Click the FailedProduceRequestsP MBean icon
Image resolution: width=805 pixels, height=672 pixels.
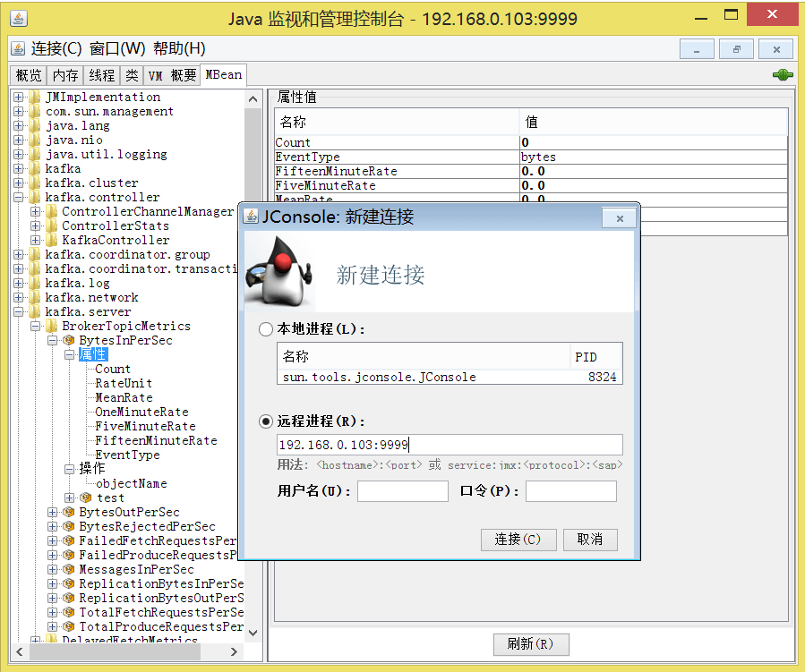pyautogui.click(x=68, y=555)
